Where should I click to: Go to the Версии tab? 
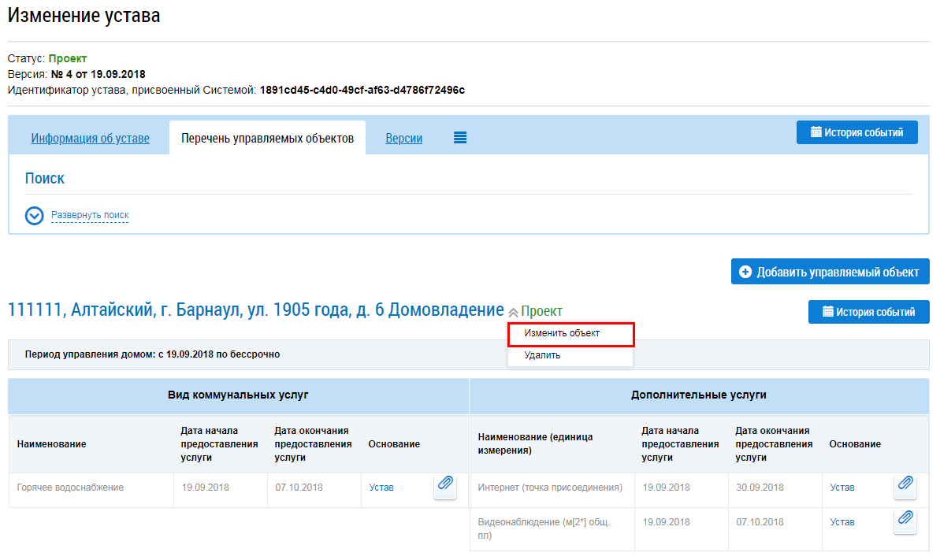point(403,139)
